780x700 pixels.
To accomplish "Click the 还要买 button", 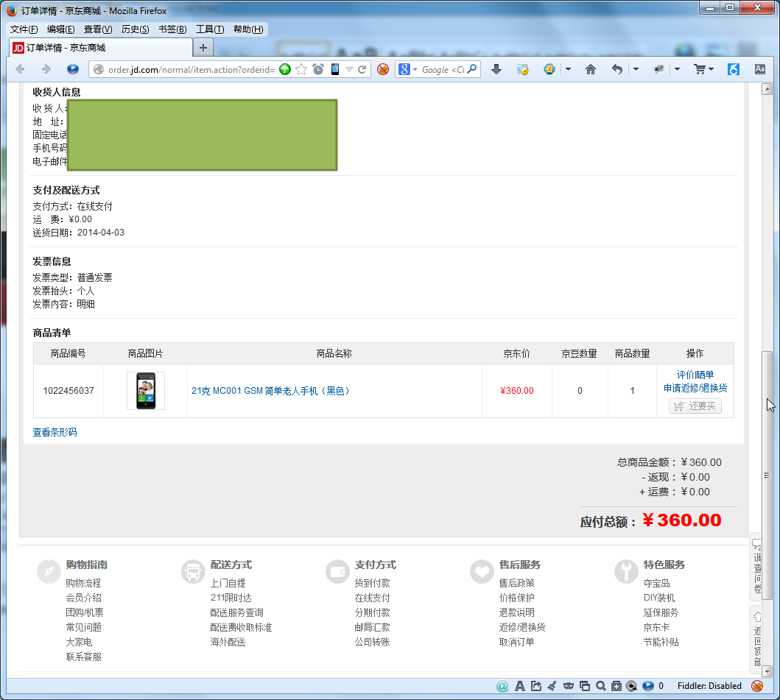I will [695, 406].
